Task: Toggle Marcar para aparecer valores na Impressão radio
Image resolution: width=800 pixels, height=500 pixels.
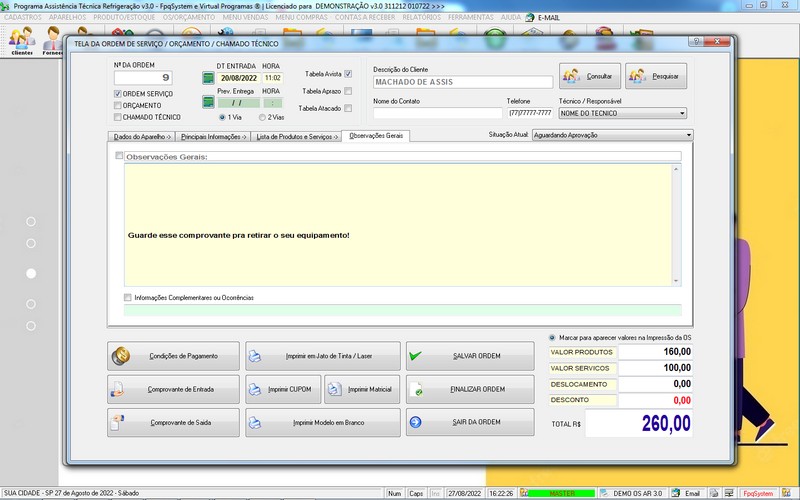Action: point(552,338)
